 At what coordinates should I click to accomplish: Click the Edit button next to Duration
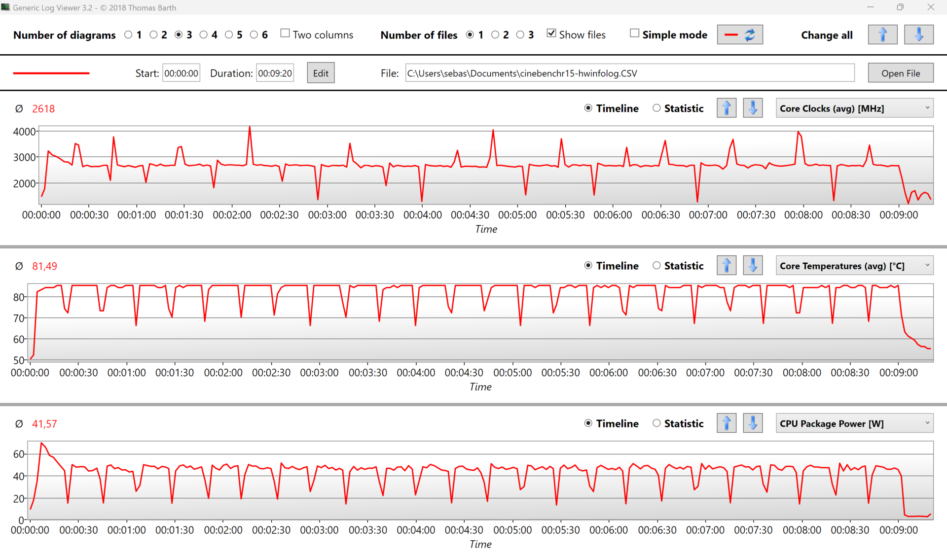(x=321, y=73)
